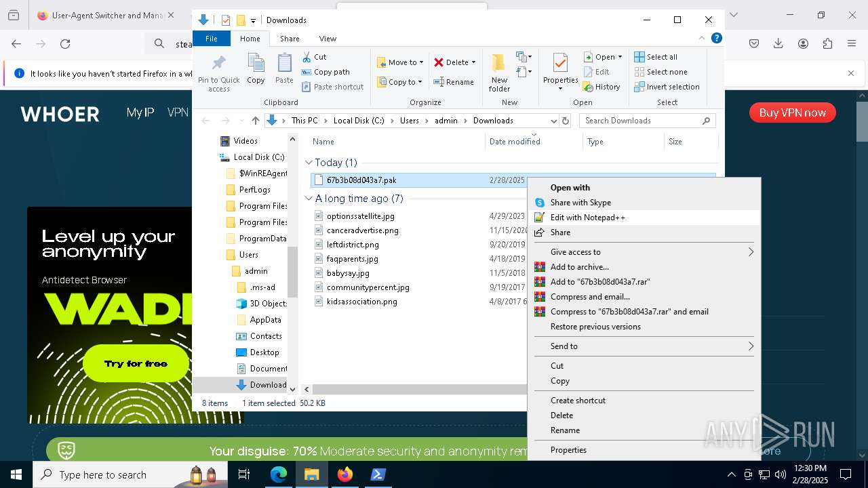The width and height of the screenshot is (868, 488).
Task: Click Select none in ribbon
Action: coord(660,72)
